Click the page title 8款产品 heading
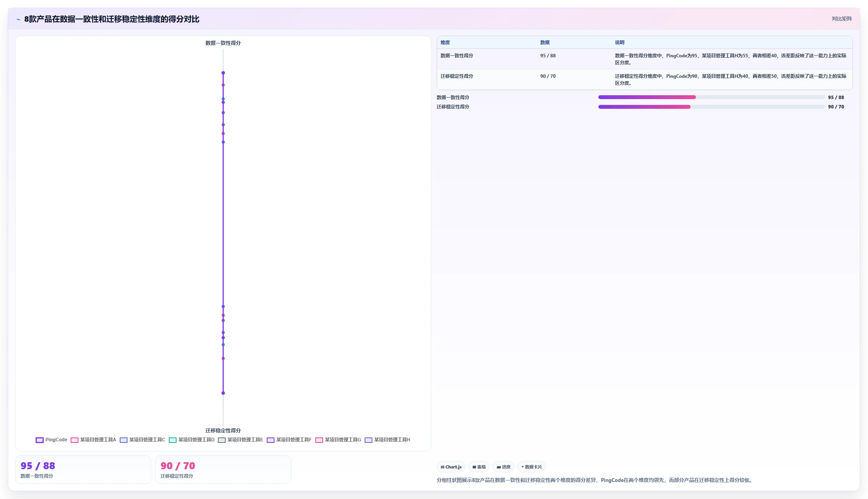The width and height of the screenshot is (868, 499). pyautogui.click(x=112, y=19)
